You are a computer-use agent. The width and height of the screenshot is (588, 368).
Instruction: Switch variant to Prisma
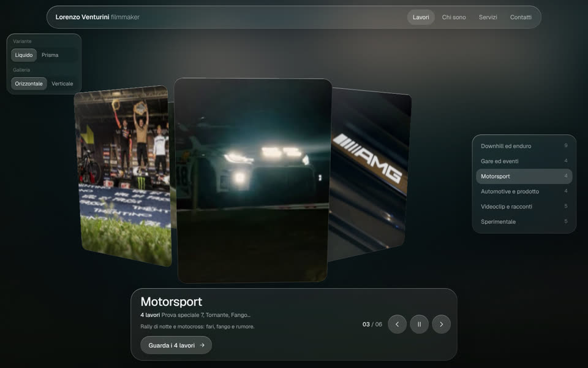point(50,55)
